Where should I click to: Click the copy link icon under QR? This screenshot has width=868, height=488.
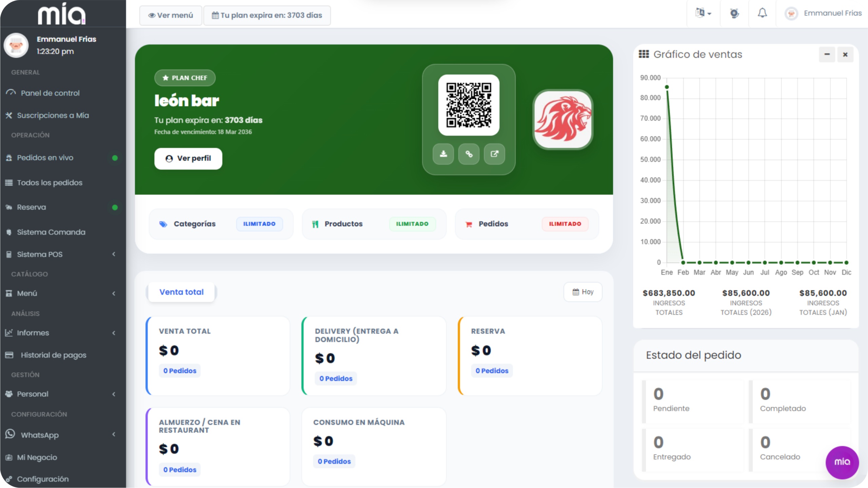469,154
